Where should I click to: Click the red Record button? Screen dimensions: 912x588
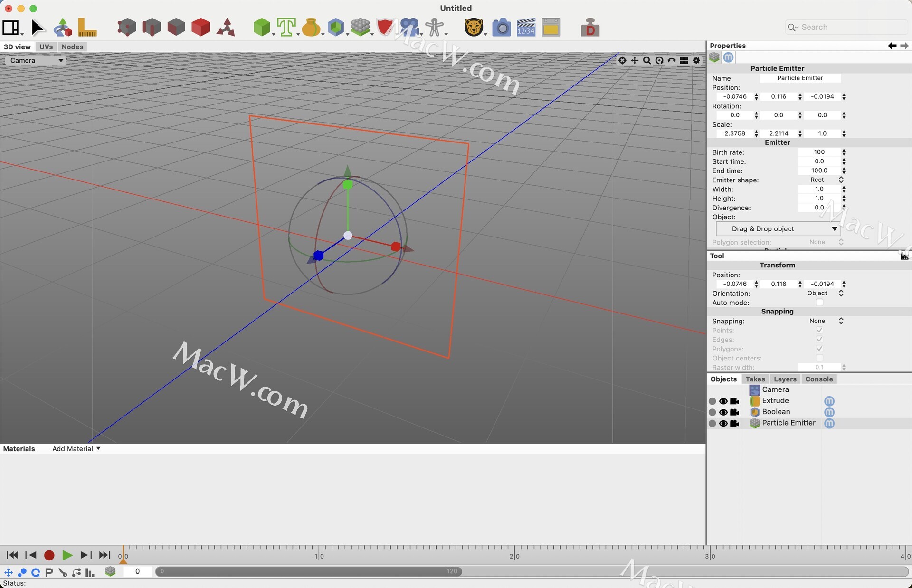(x=49, y=555)
